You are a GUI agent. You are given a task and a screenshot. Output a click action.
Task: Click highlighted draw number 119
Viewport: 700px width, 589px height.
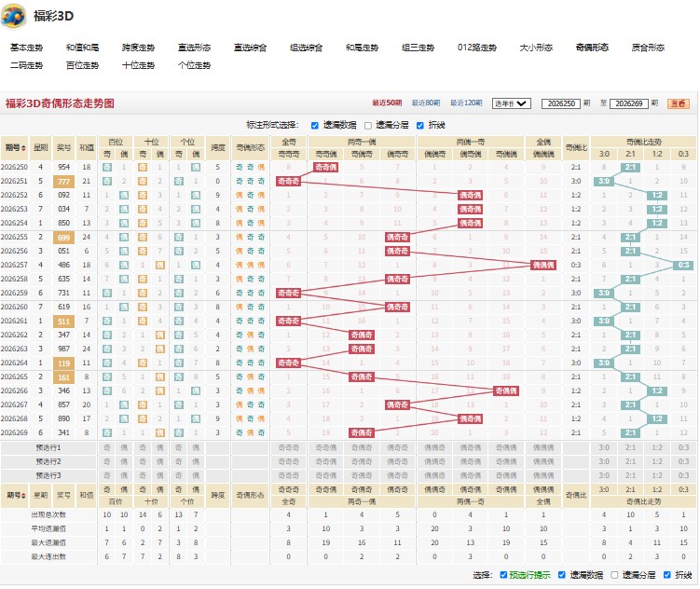point(63,363)
